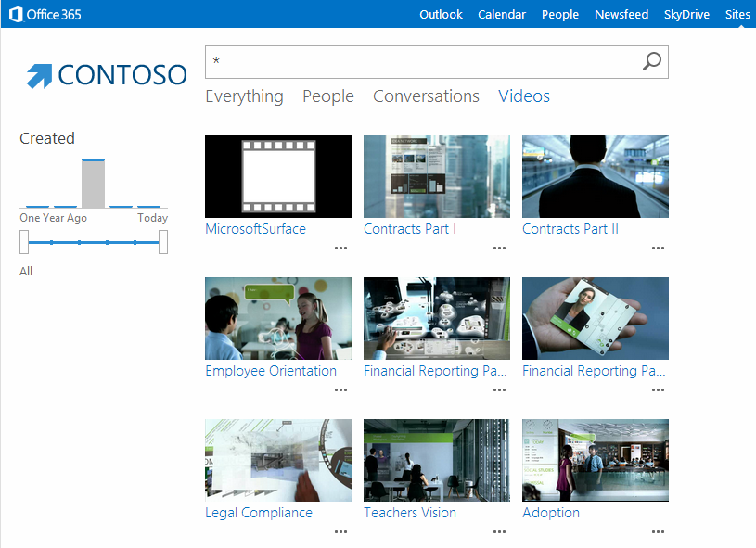The width and height of the screenshot is (756, 548).
Task: Open Teachers Vision ellipsis menu
Action: [x=499, y=532]
